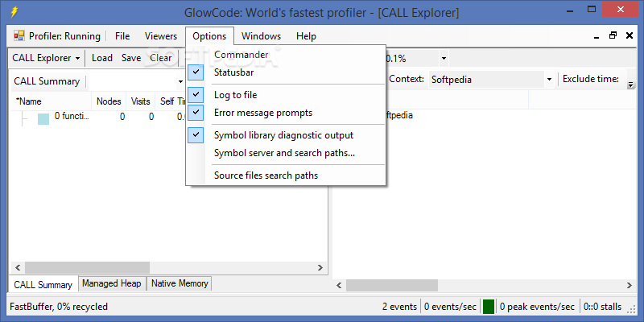This screenshot has width=644, height=322.
Task: Click FastBuffer, 0% recycled status text
Action: click(x=59, y=307)
